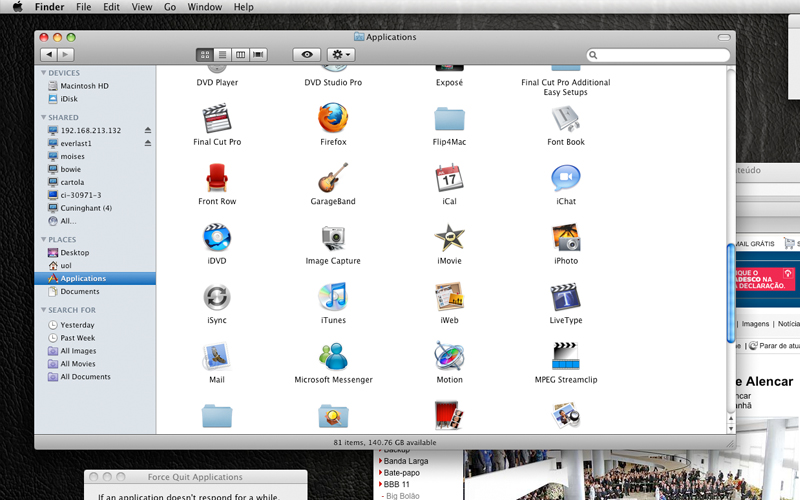Toggle the toolbar with pill button

[x=723, y=37]
